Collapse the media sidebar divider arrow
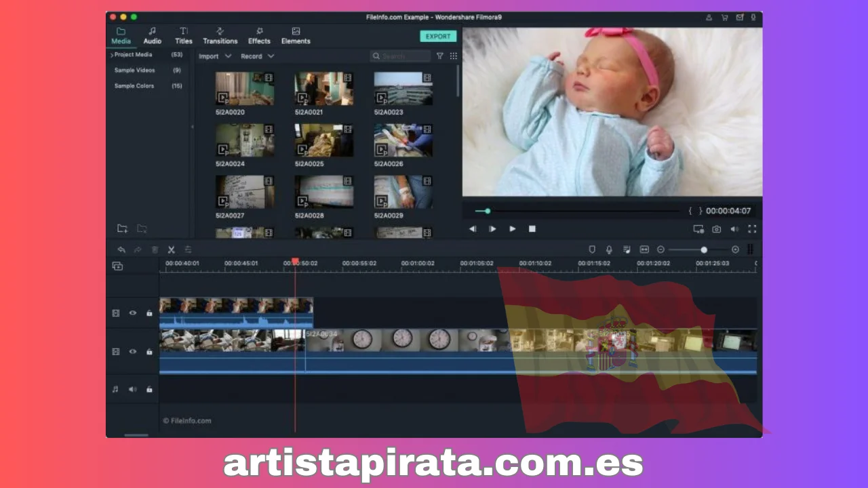Screen dimensions: 868x488 tap(192, 127)
